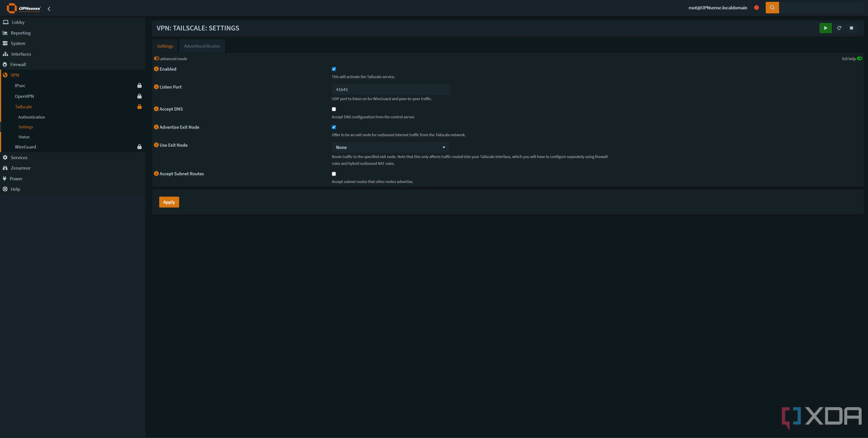Click the System server icon
This screenshot has height=438, width=868.
[5, 43]
